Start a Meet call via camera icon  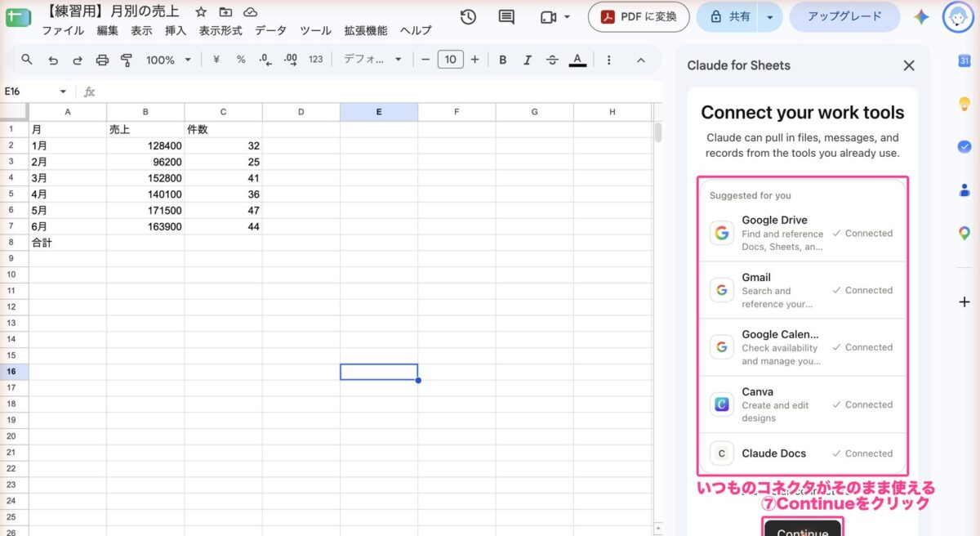[x=548, y=17]
